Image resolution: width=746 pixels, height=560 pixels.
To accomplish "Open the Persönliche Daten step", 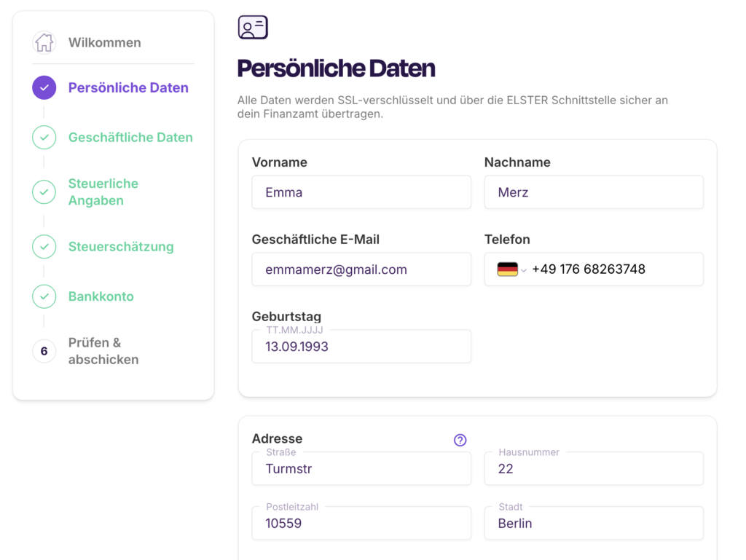I will tap(128, 87).
